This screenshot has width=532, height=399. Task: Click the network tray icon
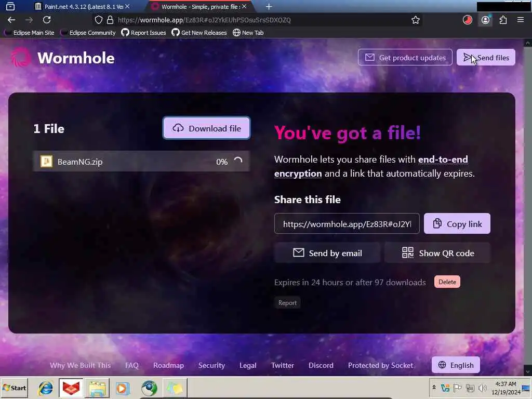tap(470, 388)
